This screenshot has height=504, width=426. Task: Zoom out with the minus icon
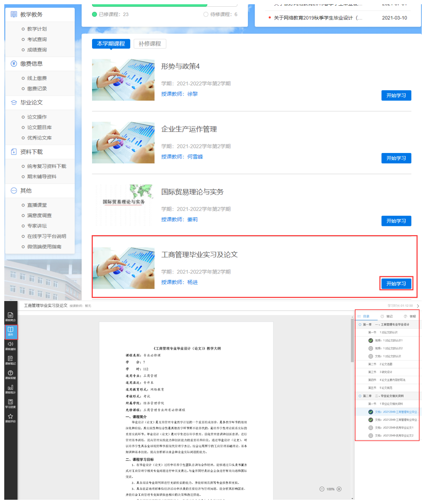click(322, 489)
